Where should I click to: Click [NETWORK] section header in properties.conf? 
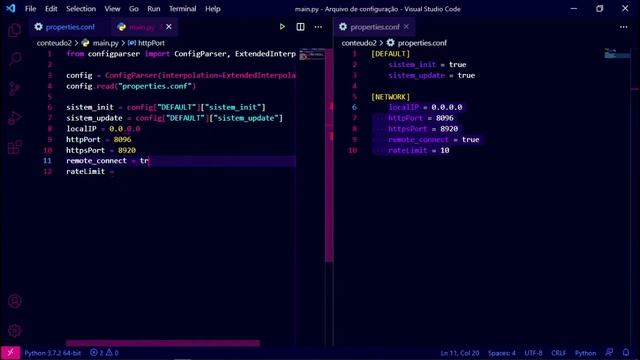point(391,97)
